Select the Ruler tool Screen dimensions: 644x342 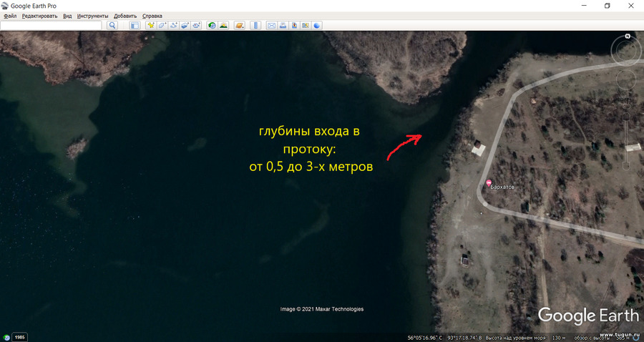(x=255, y=26)
